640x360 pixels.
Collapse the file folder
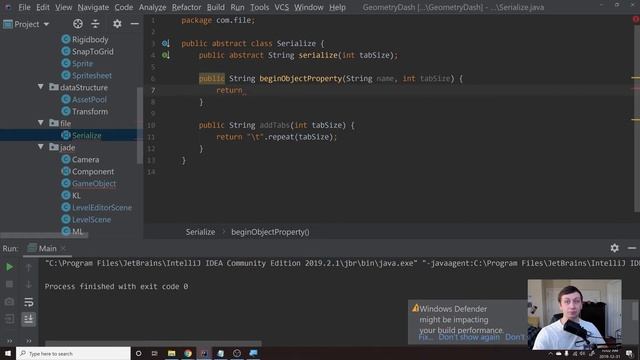tap(41, 123)
